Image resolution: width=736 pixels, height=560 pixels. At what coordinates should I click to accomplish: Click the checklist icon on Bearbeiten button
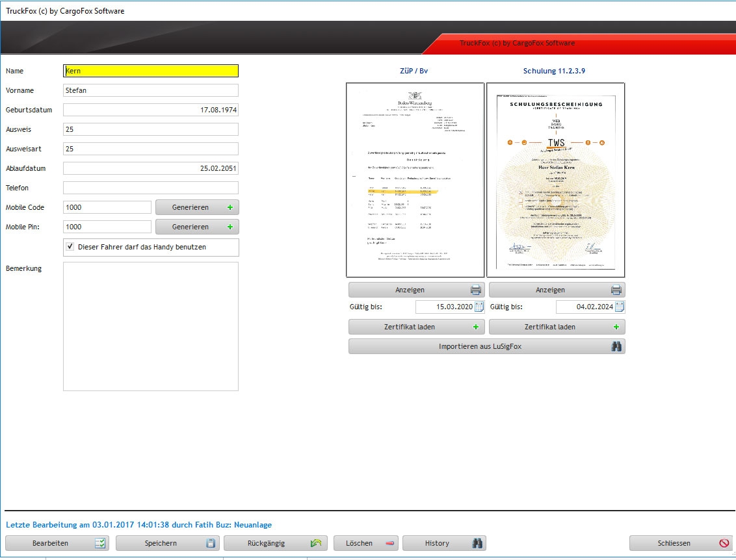(x=100, y=543)
